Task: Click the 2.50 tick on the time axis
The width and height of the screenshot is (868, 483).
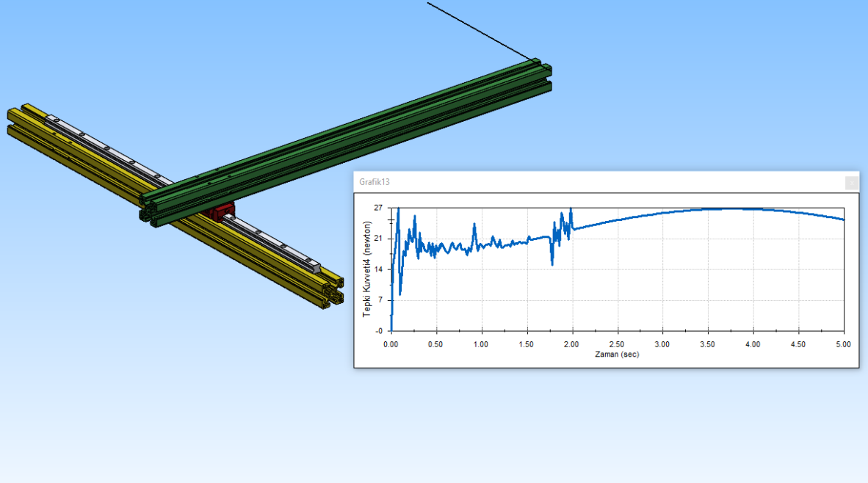Action: 617,344
